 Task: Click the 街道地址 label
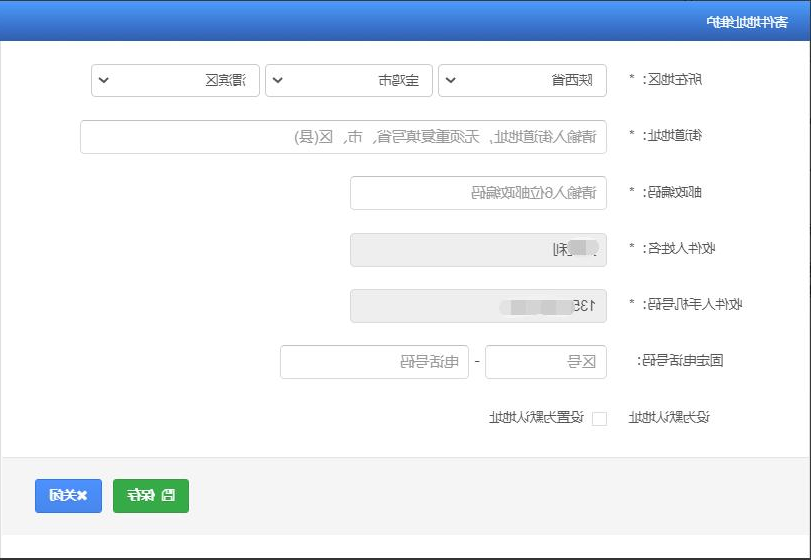point(672,136)
